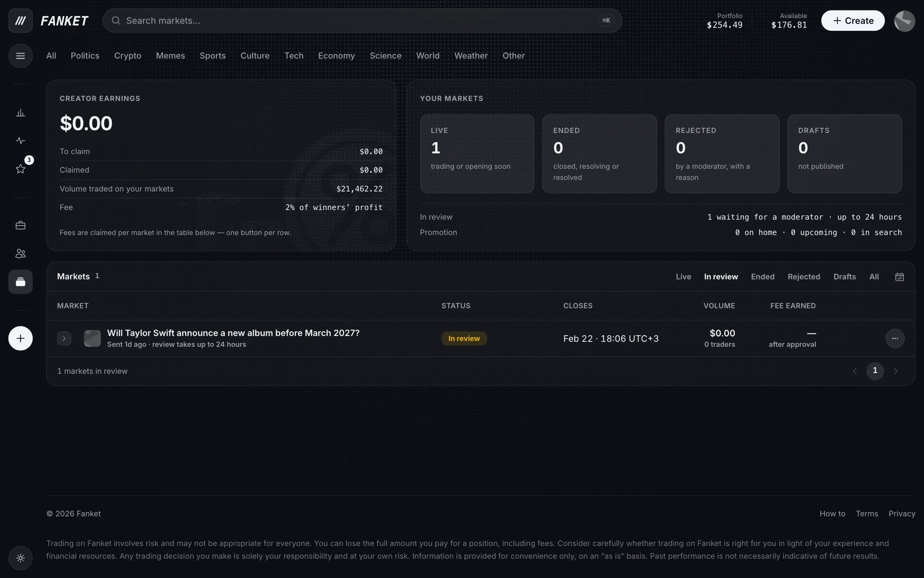
Task: Click the Create button
Action: (853, 21)
